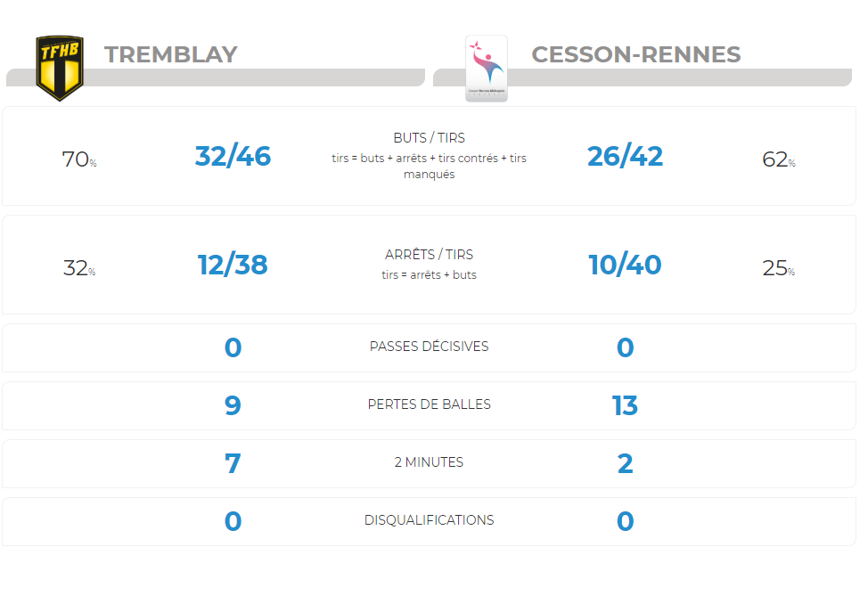The height and width of the screenshot is (596, 868).
Task: Click the PERTES DE BALLES row label
Action: [x=429, y=404]
